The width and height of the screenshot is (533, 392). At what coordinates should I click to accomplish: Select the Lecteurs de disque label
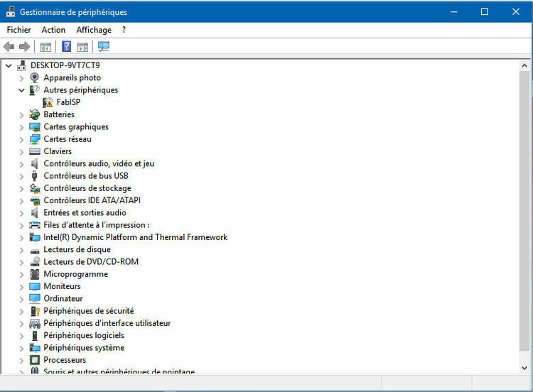(x=77, y=249)
